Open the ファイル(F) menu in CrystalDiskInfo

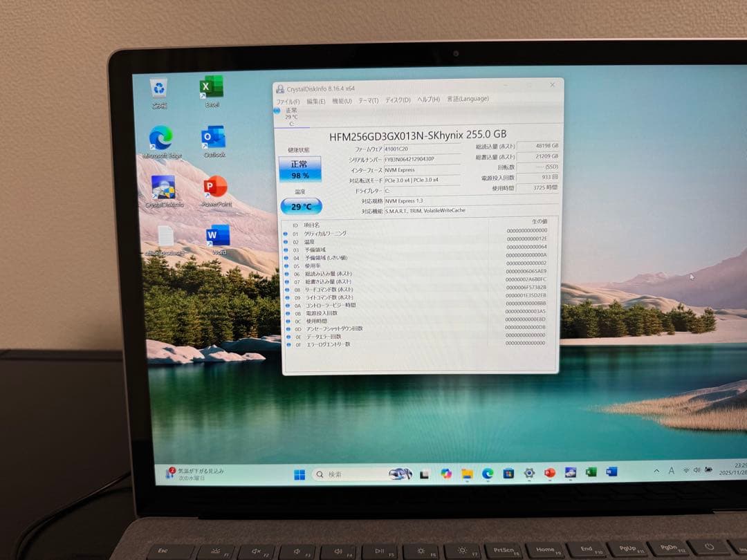click(x=288, y=101)
